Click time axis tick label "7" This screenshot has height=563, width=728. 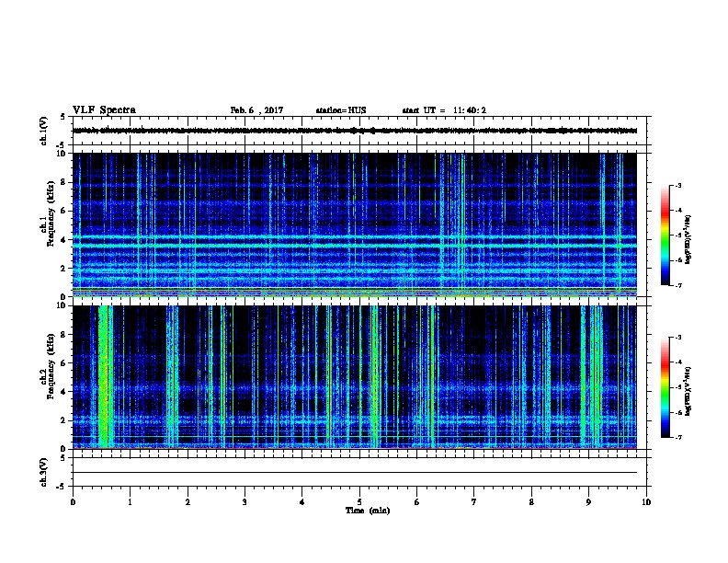pos(474,501)
